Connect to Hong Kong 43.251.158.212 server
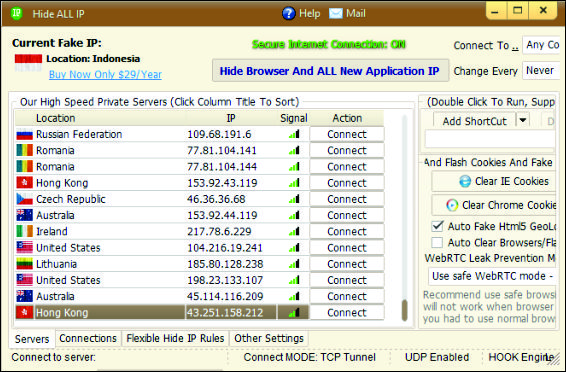This screenshot has width=566, height=372. point(347,312)
